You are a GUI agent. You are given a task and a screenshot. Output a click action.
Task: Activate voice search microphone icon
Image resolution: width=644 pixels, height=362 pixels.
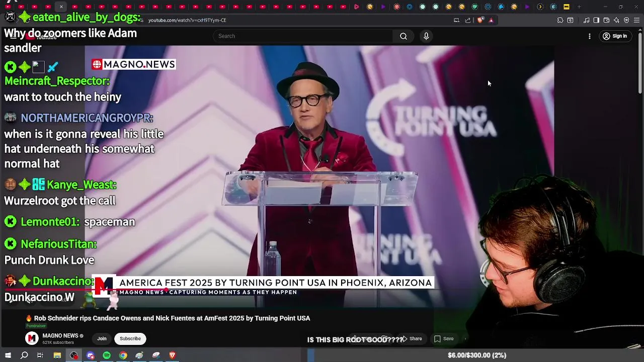426,36
